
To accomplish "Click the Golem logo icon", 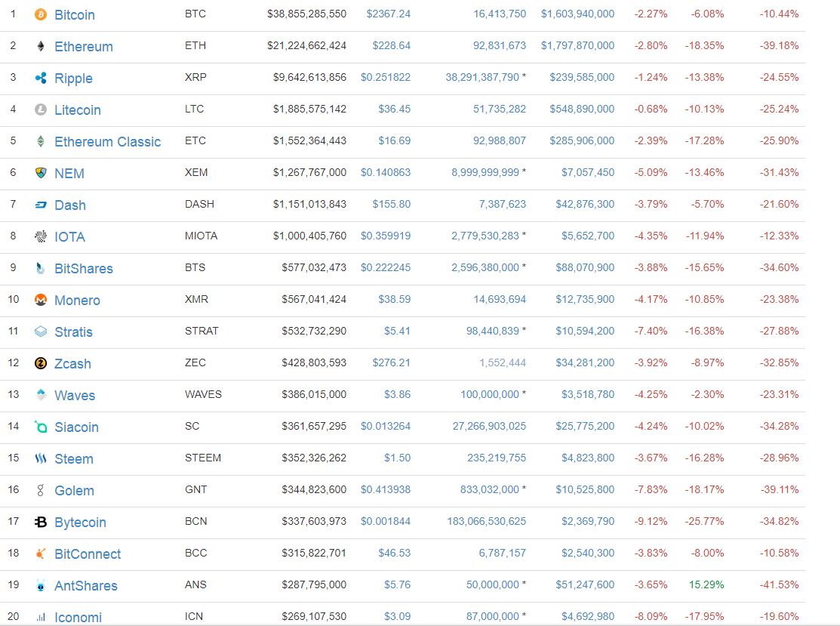I will tap(41, 490).
